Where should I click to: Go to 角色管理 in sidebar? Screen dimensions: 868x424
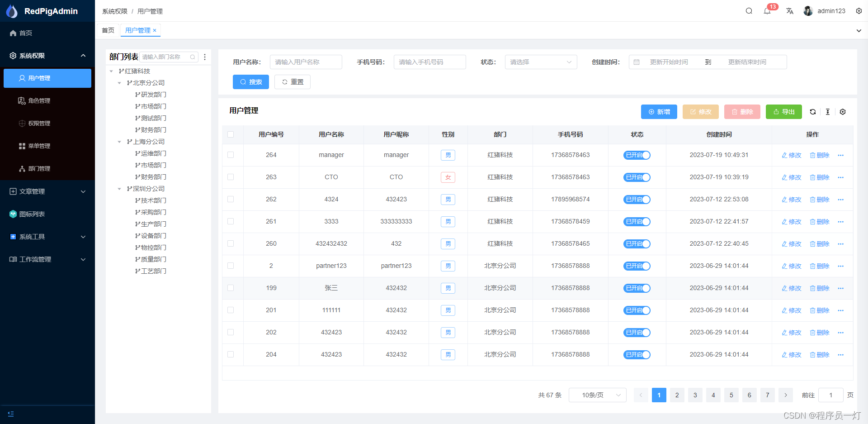[x=47, y=100]
